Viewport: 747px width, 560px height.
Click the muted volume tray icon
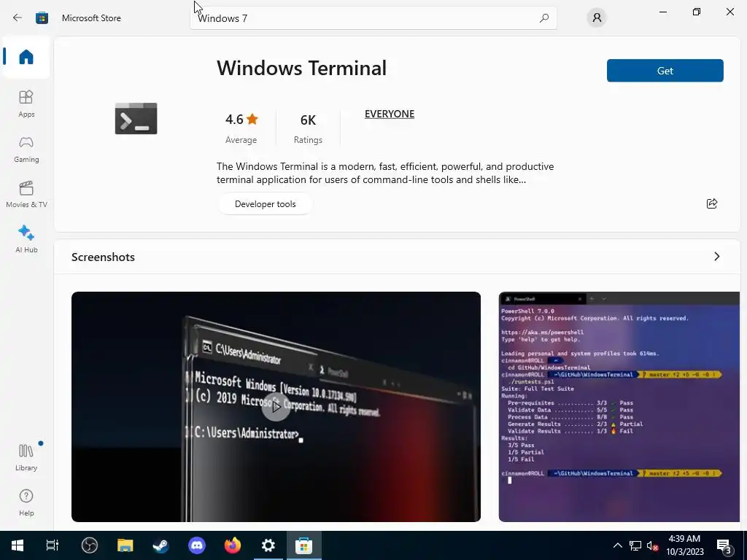tap(652, 545)
